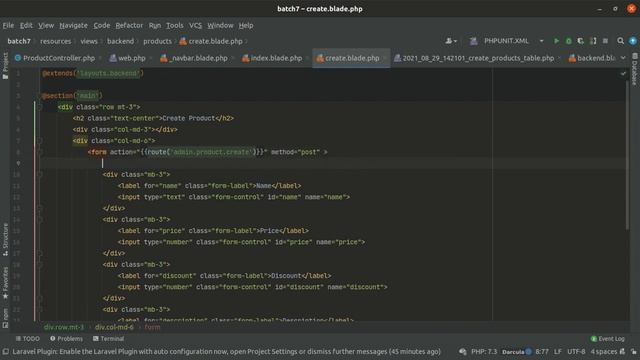Click views in navigation breadcrumb
The width and height of the screenshot is (640, 360).
[89, 41]
